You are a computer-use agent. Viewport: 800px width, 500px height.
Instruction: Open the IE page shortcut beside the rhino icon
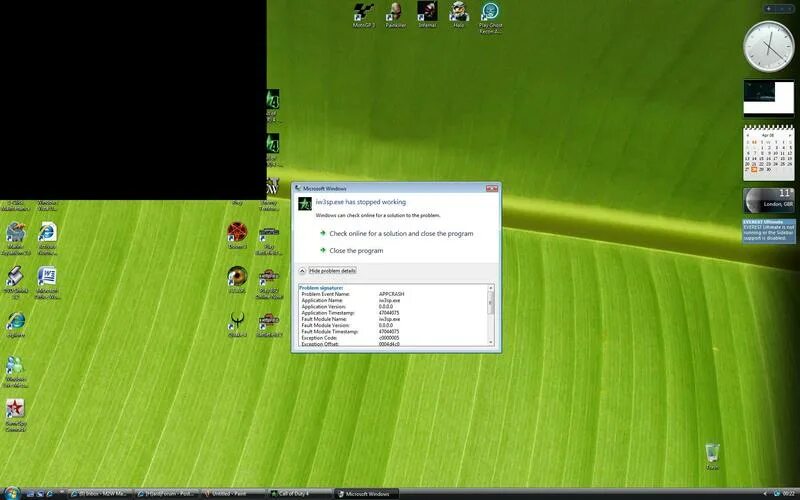pyautogui.click(x=47, y=238)
